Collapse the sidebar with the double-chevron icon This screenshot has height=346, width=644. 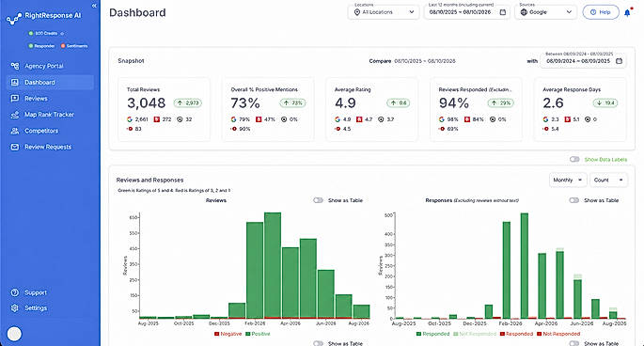point(94,6)
